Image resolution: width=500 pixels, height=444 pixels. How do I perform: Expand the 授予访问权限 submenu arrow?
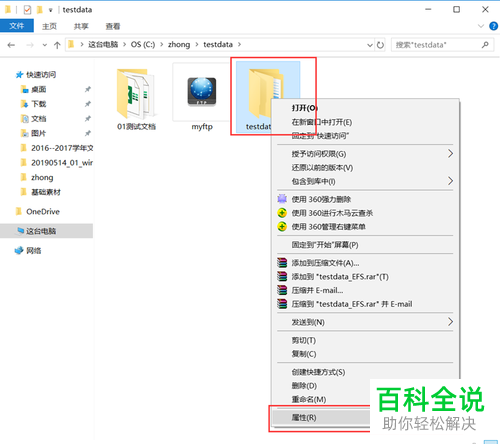pyautogui.click(x=450, y=154)
